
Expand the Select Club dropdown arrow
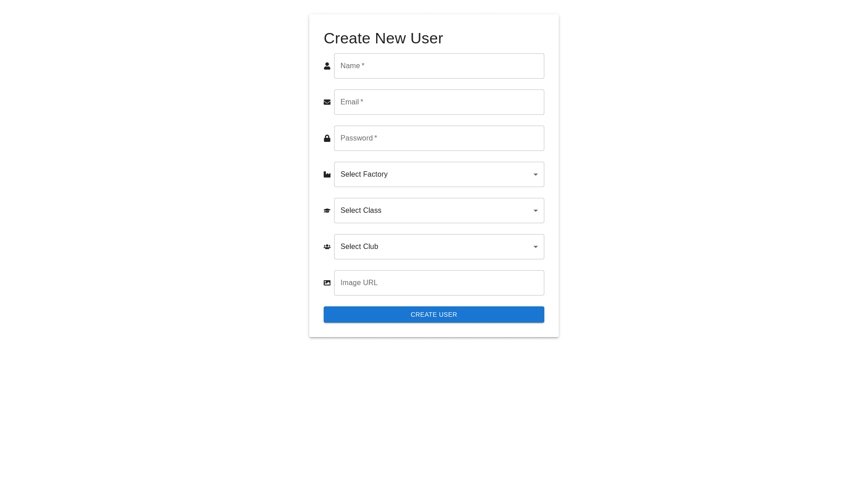pyautogui.click(x=535, y=247)
